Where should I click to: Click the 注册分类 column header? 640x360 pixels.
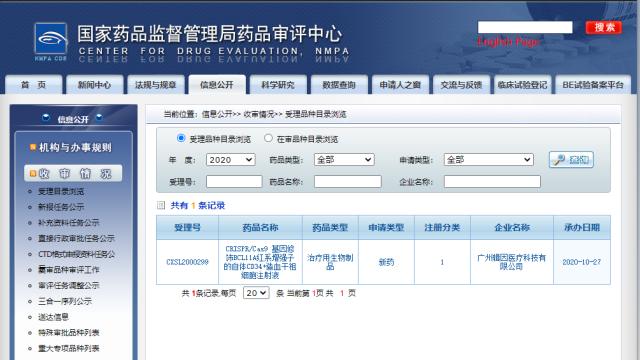[442, 227]
